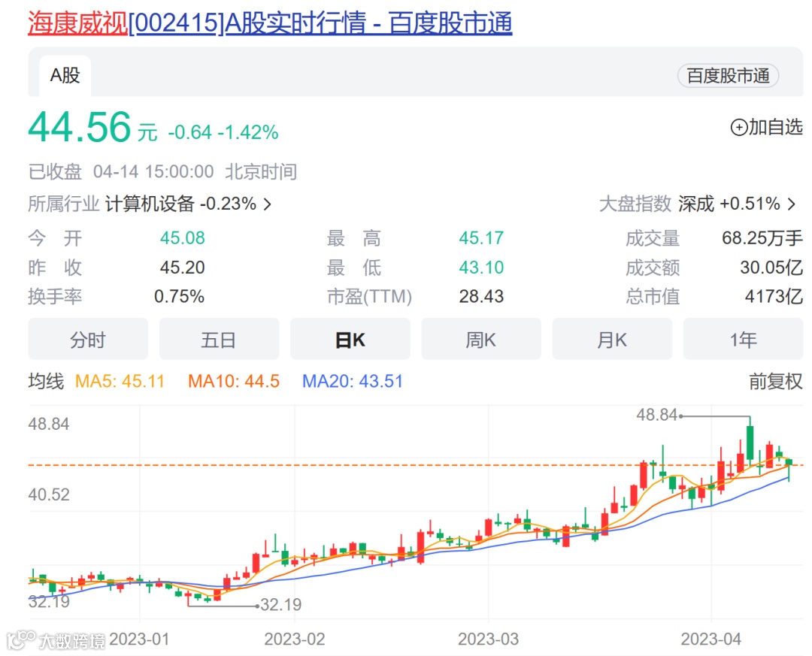The image size is (812, 656).
Task: Click the 百度股市通 badge button
Action: [728, 76]
